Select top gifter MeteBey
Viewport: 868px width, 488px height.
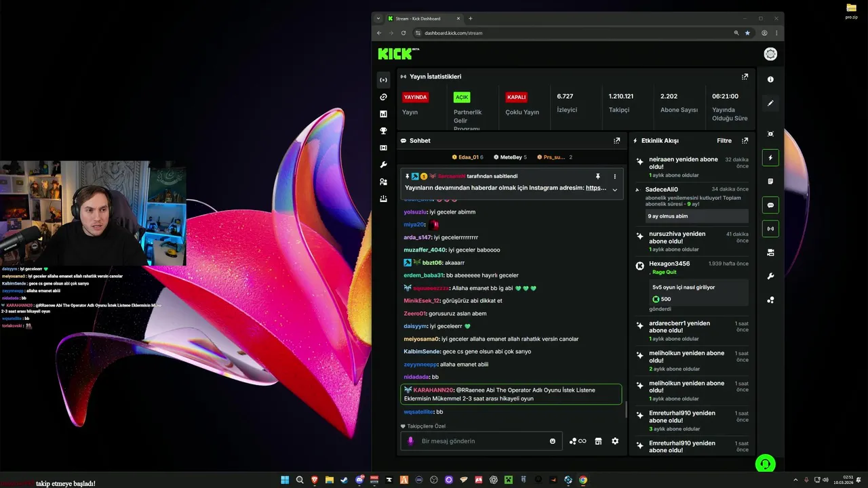pyautogui.click(x=510, y=157)
